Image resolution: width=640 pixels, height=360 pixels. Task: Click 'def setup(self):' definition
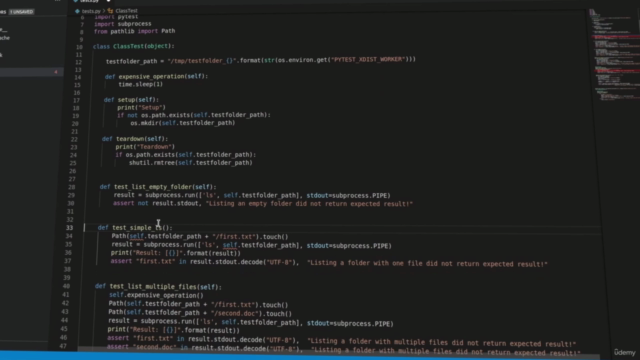131,100
